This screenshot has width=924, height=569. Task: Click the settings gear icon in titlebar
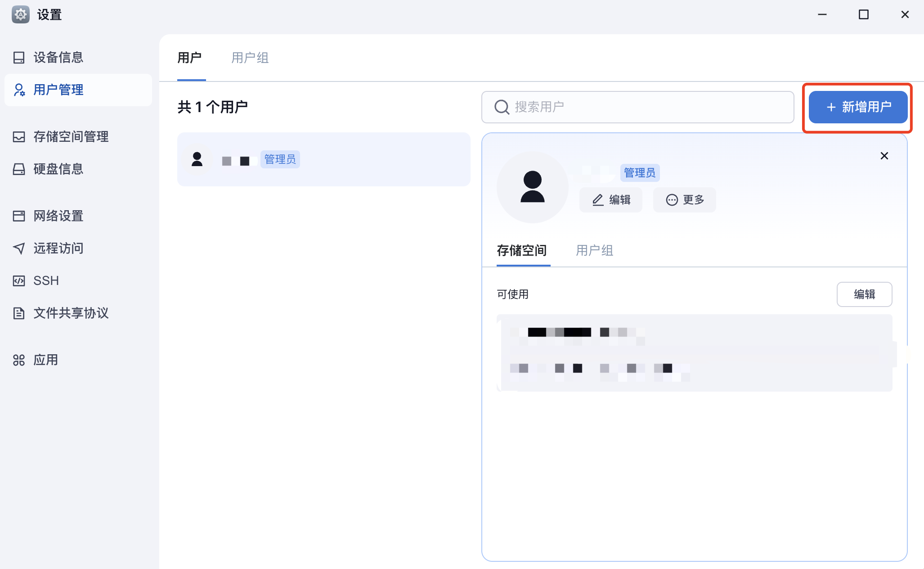pyautogui.click(x=21, y=14)
